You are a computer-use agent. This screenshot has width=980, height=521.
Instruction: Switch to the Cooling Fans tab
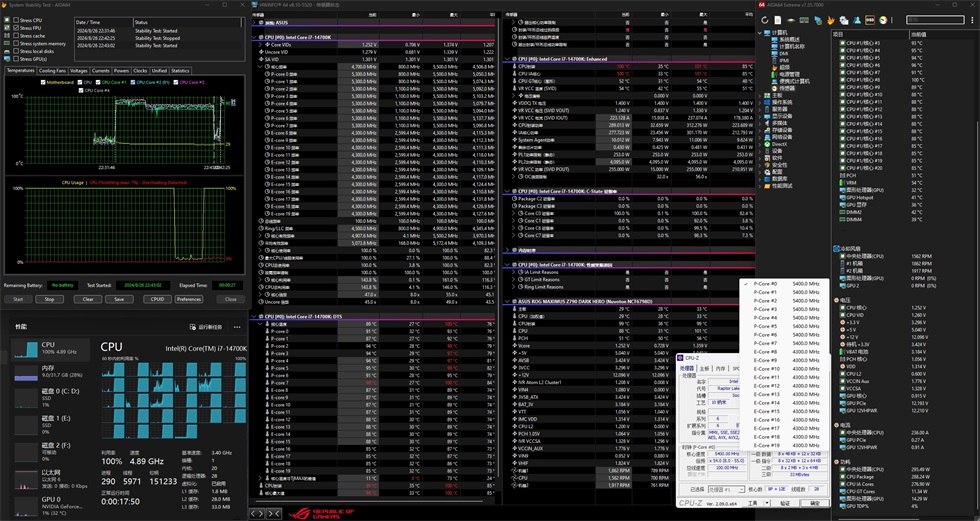52,71
